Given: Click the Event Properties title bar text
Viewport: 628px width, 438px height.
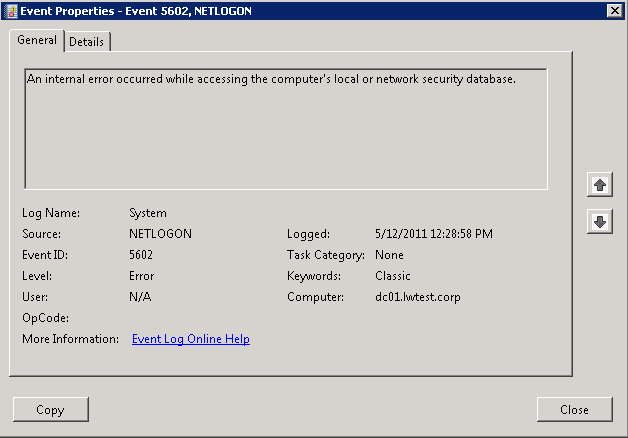Looking at the screenshot, I should (136, 11).
